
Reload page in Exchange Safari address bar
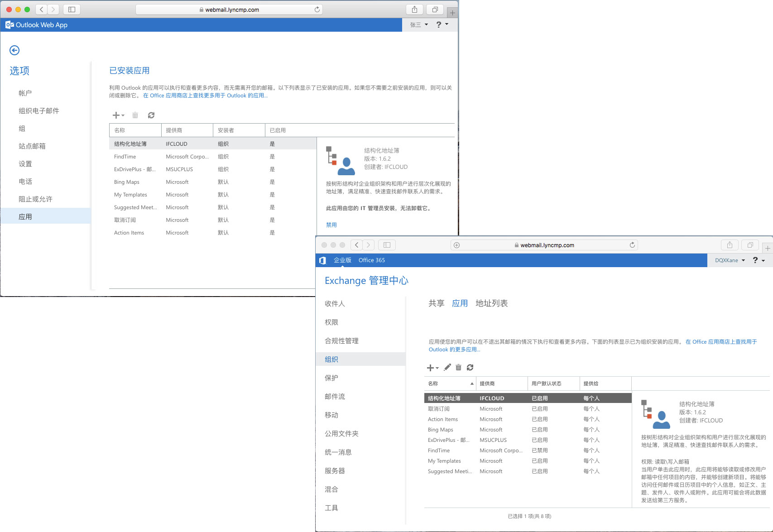coord(632,245)
